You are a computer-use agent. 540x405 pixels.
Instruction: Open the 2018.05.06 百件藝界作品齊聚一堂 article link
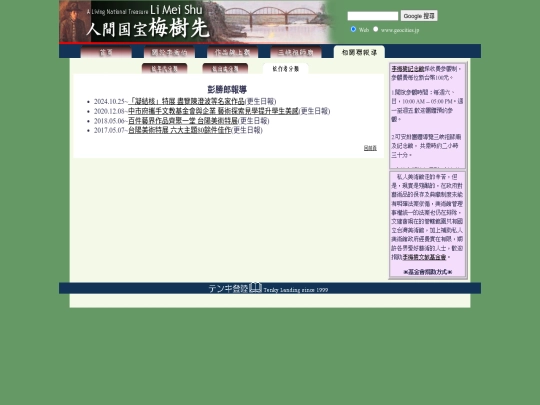(x=183, y=121)
